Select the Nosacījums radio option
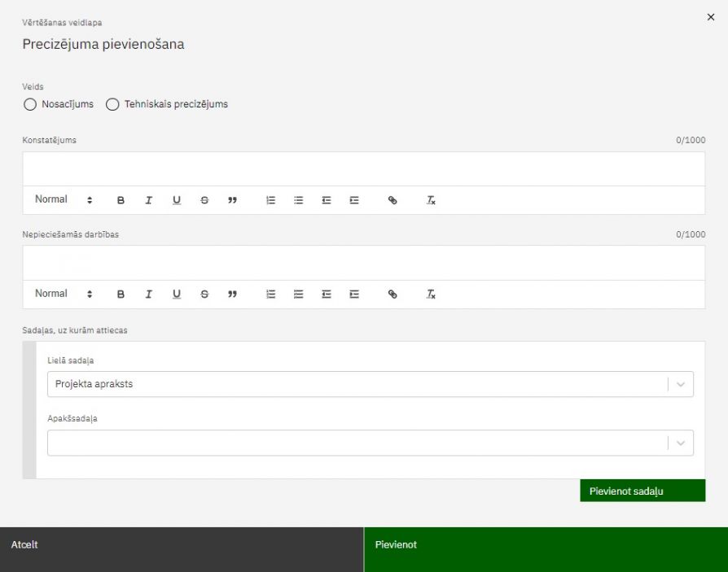The width and height of the screenshot is (728, 572). tap(30, 104)
